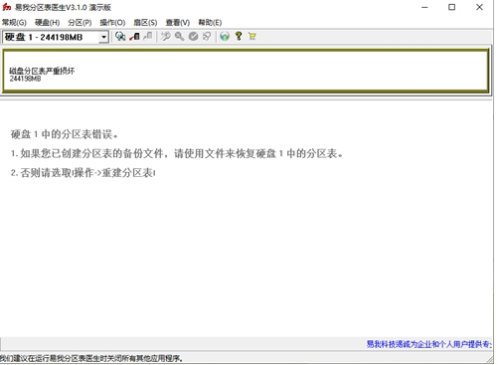
Task: Select the damaged 244198MB disk partition bar
Action: pyautogui.click(x=246, y=70)
